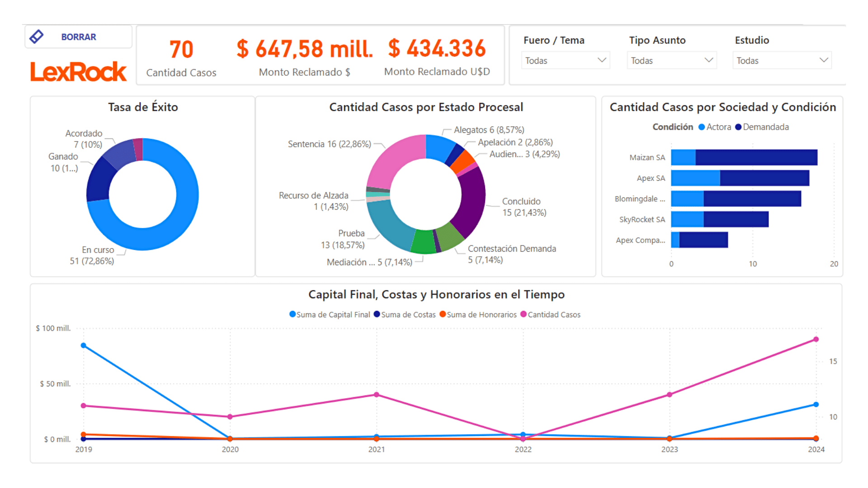Image resolution: width=868 pixels, height=488 pixels.
Task: Click the Actora legend marker
Action: tap(702, 127)
